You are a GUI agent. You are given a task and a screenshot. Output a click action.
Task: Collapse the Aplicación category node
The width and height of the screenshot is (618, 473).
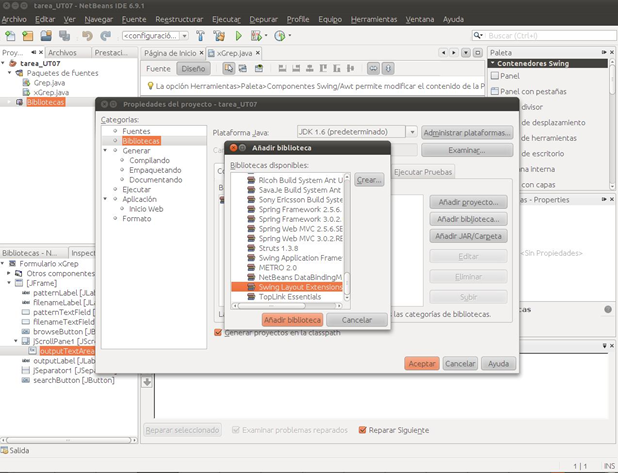(105, 199)
